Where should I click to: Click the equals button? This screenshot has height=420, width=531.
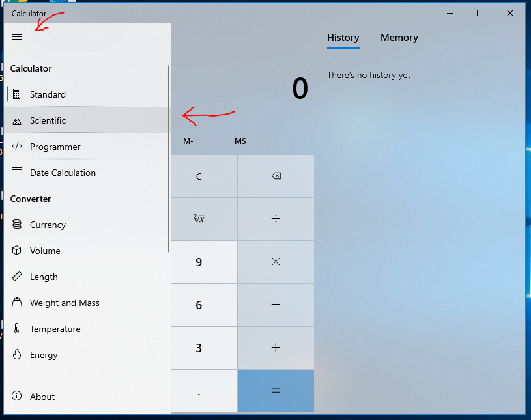click(276, 391)
